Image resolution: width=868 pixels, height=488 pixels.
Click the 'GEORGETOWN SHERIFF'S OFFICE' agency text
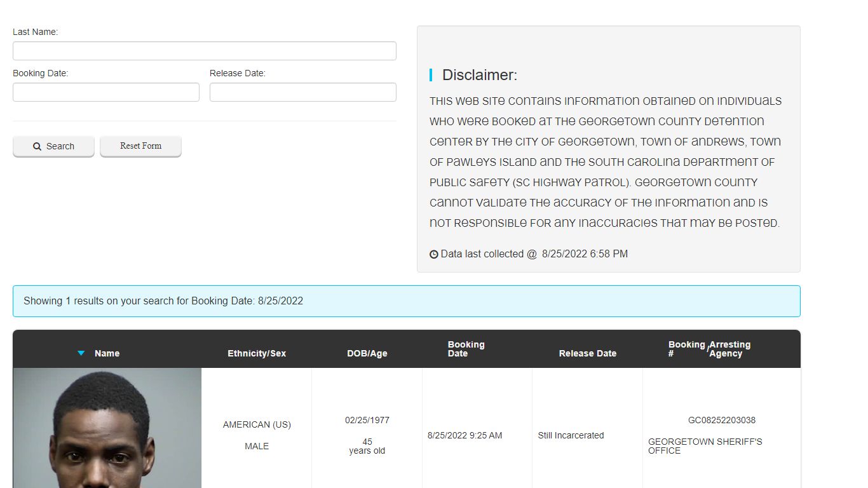pyautogui.click(x=705, y=446)
